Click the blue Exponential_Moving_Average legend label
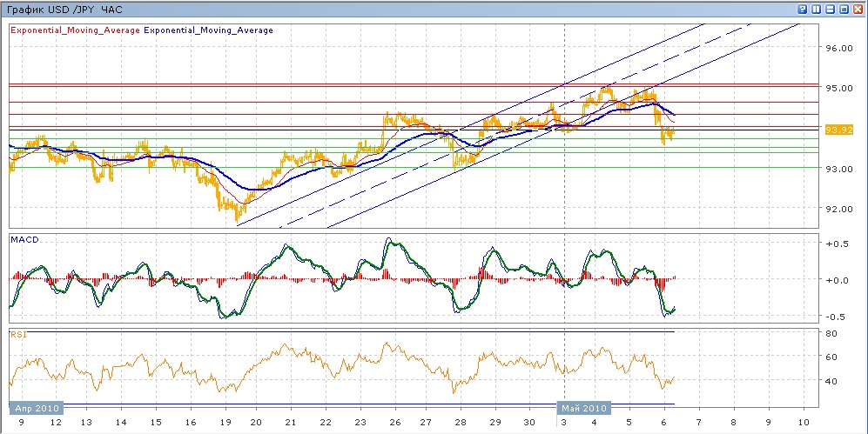The image size is (868, 434). point(208,30)
